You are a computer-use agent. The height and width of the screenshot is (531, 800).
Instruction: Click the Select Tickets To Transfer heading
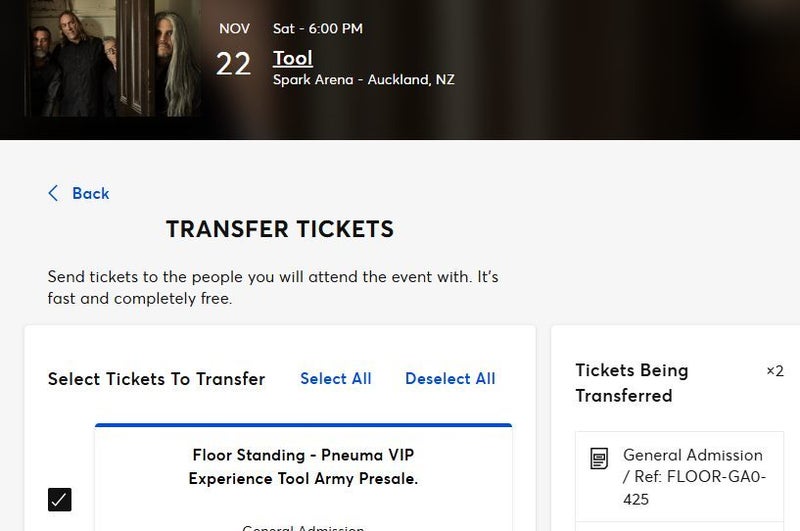pos(157,379)
